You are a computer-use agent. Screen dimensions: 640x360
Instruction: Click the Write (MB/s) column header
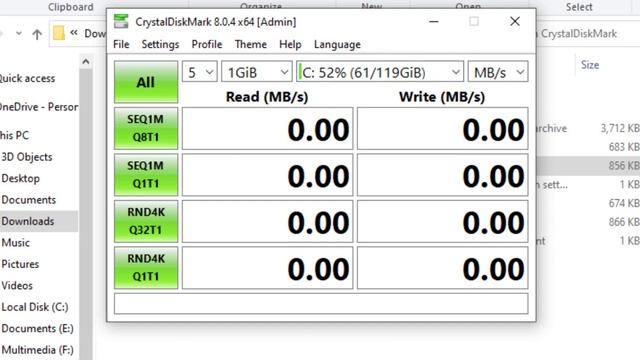[x=442, y=97]
